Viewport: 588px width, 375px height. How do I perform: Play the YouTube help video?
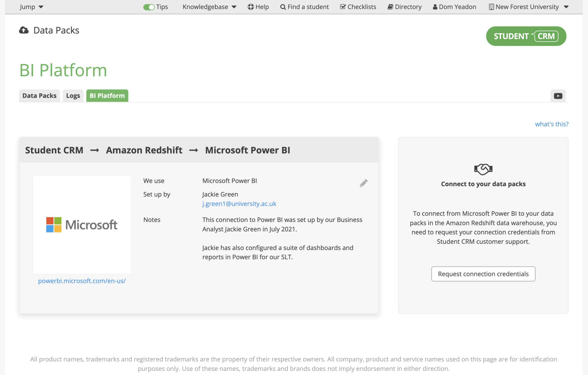tap(558, 96)
